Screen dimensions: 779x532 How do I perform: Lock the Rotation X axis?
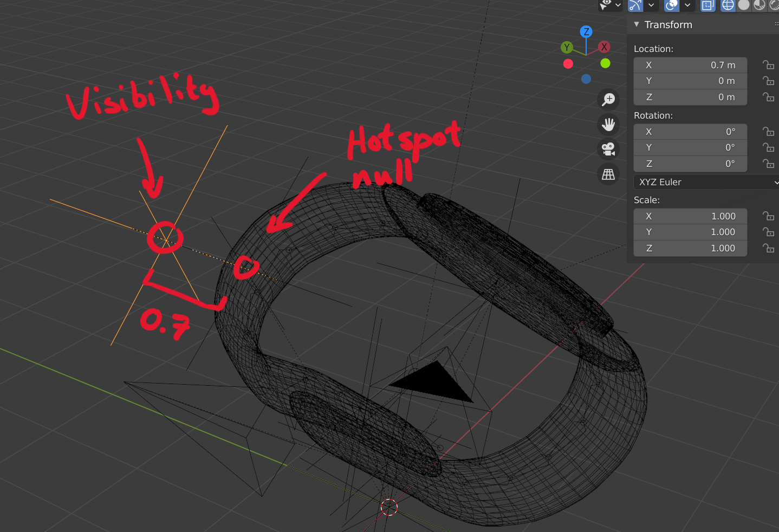768,132
